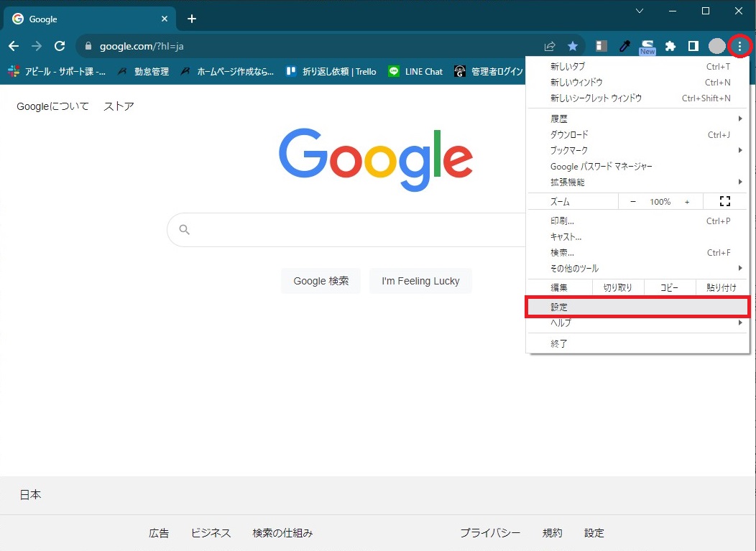The width and height of the screenshot is (756, 551).
Task: Click the Google logo image
Action: coord(376,159)
